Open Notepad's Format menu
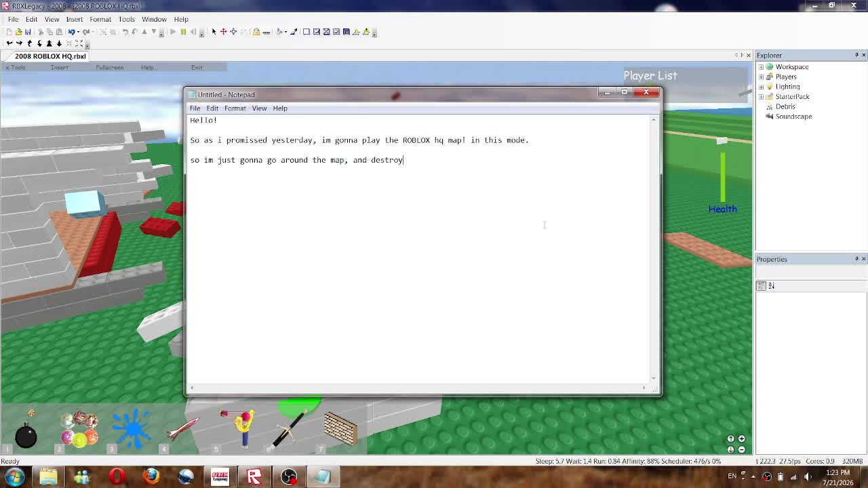This screenshot has width=868, height=488. (x=235, y=108)
